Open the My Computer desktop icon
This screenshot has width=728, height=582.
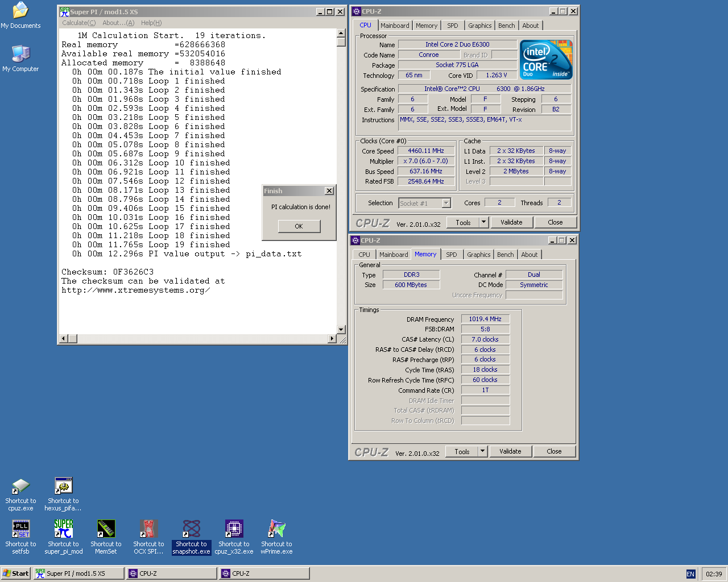[x=20, y=59]
